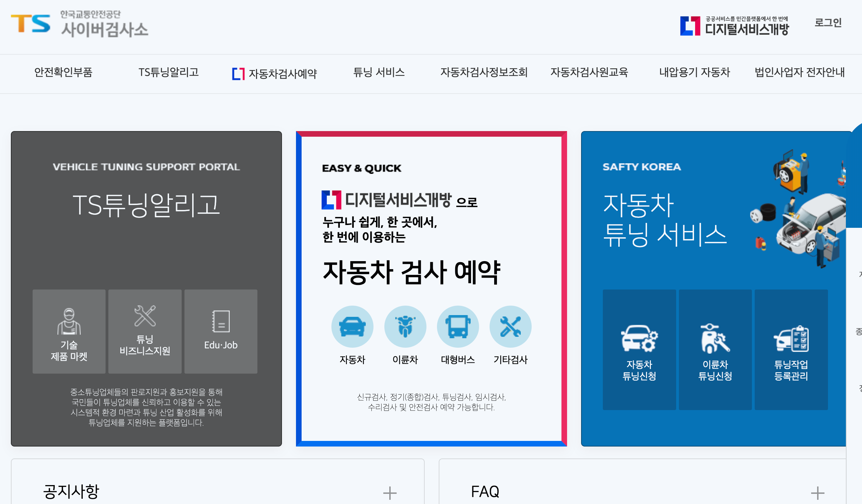Open 튜닝 비즈니스지원 tools tile

145,332
